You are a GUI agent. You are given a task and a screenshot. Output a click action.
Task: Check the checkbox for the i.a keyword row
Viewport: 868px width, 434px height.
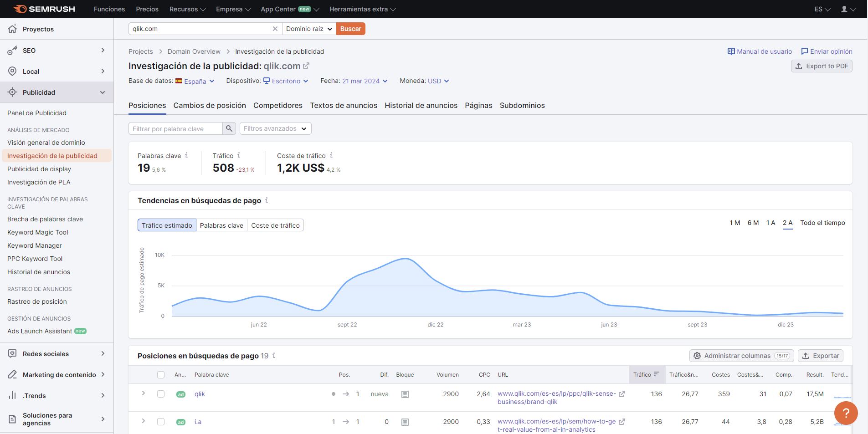point(161,422)
